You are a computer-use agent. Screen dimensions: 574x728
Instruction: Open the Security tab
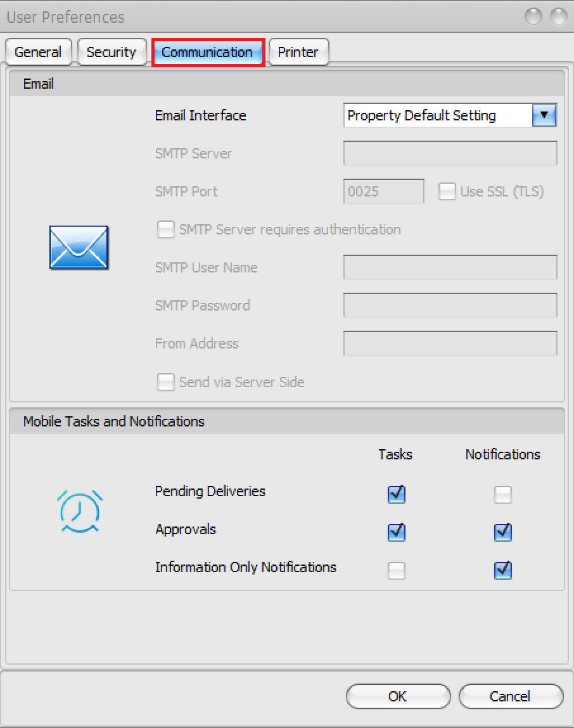coord(112,52)
